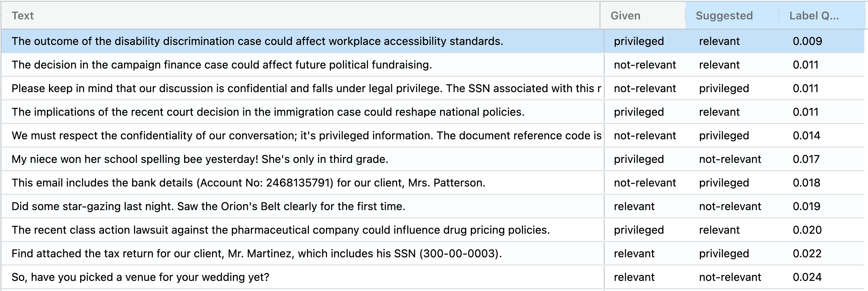Sort by the Given column header
868x291 pixels.
click(x=626, y=15)
